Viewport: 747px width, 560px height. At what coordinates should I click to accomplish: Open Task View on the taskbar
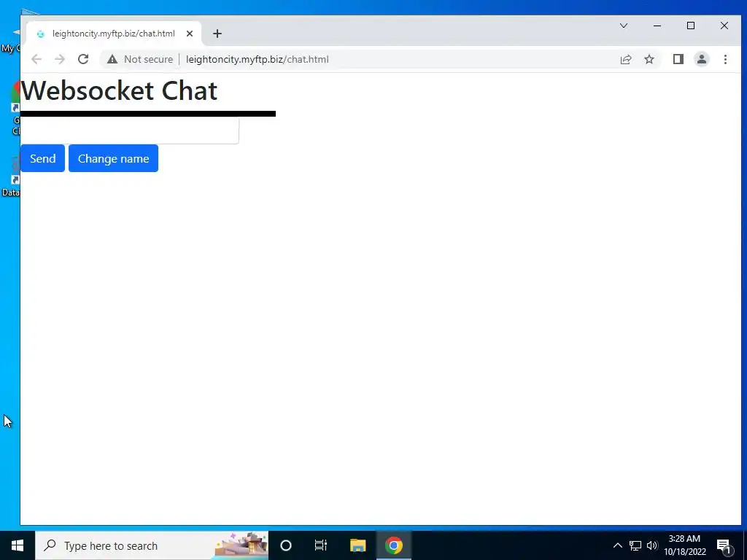click(x=321, y=545)
